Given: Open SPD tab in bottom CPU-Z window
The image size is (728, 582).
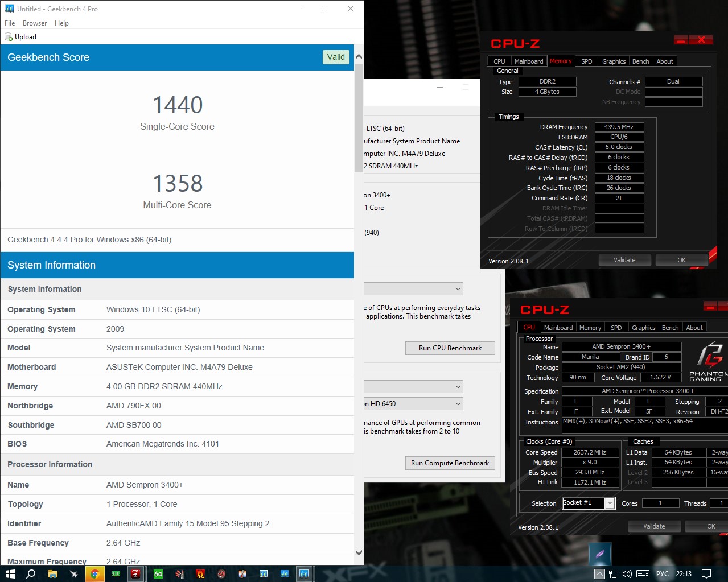Looking at the screenshot, I should (616, 328).
